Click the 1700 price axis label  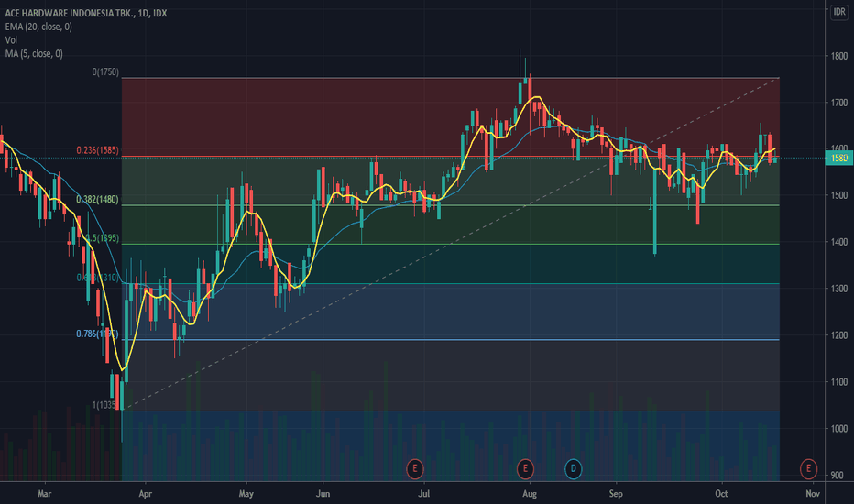pos(839,103)
